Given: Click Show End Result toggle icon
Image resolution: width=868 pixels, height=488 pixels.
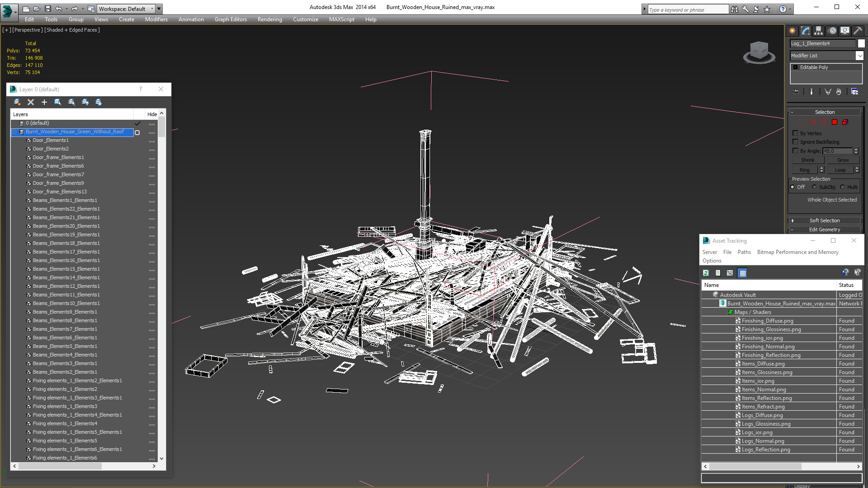Looking at the screenshot, I should click(x=811, y=92).
